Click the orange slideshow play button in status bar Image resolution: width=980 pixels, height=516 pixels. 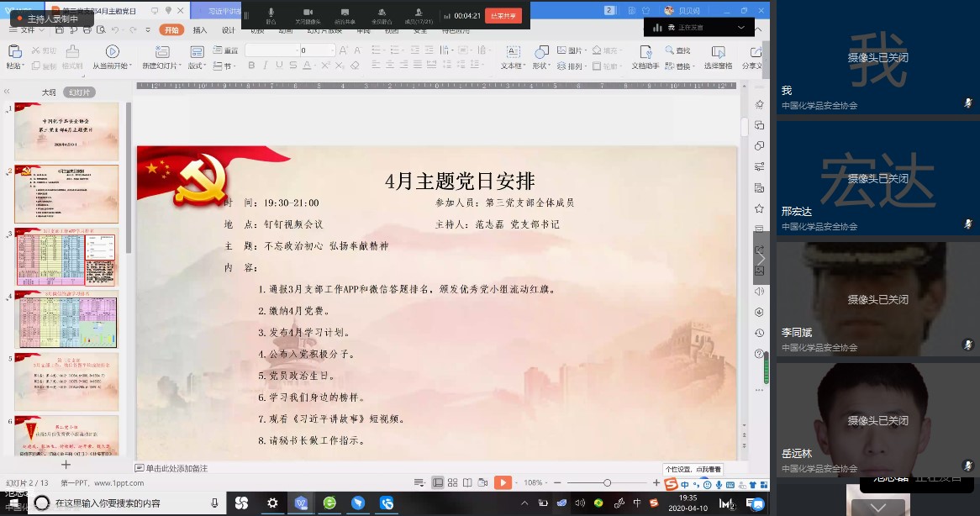pyautogui.click(x=502, y=482)
